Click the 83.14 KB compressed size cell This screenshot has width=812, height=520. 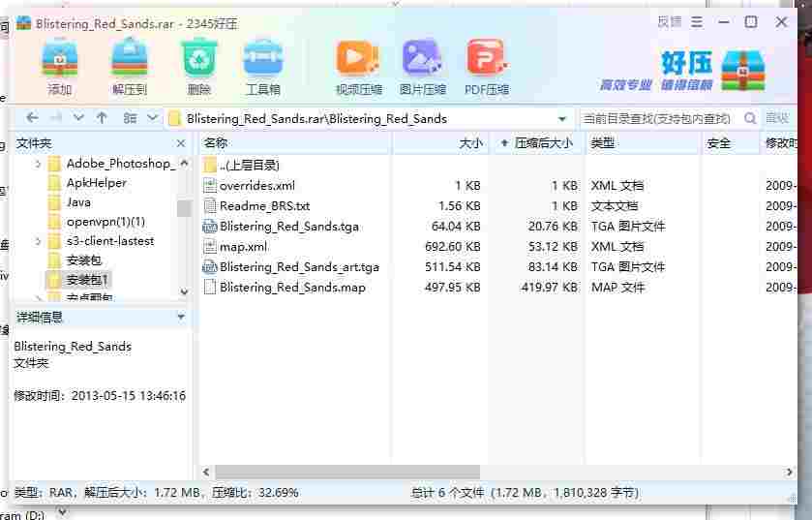[553, 266]
